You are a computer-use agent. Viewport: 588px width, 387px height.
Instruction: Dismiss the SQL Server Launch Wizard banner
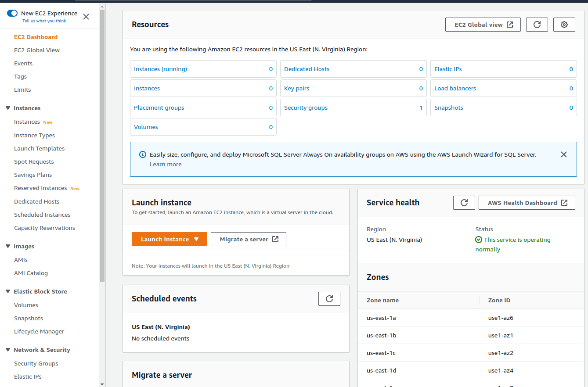564,154
